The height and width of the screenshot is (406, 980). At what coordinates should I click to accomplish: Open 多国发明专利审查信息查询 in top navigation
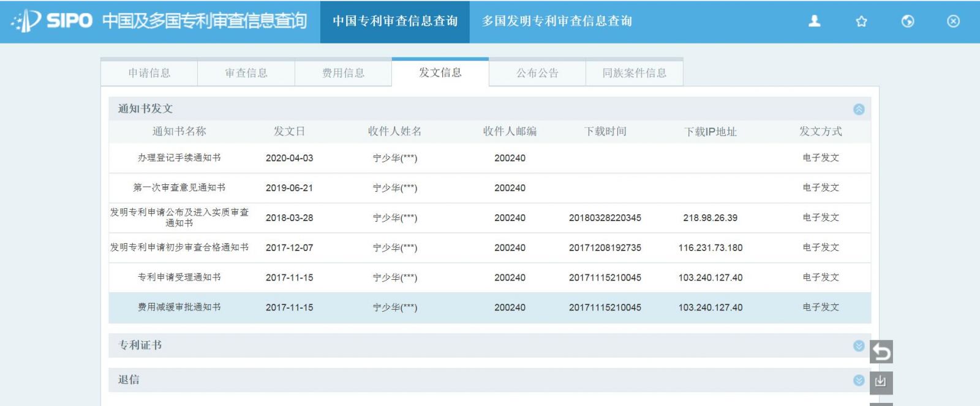tap(556, 21)
